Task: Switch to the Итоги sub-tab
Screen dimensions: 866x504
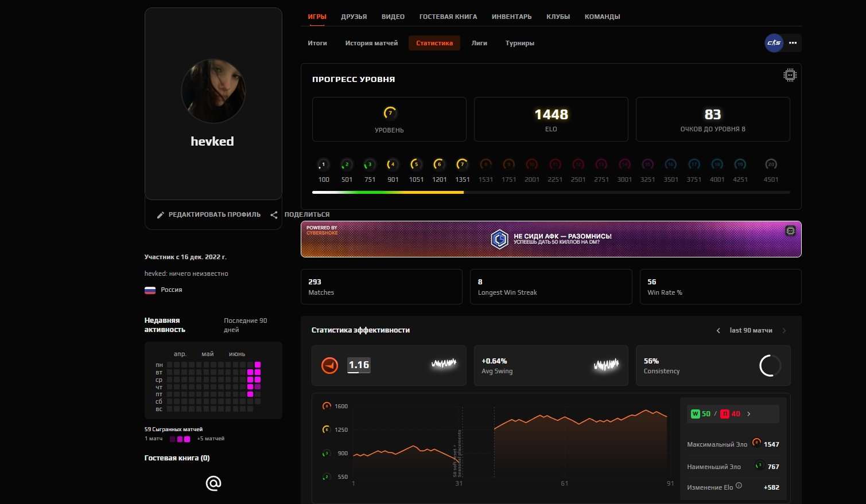Action: tap(317, 43)
